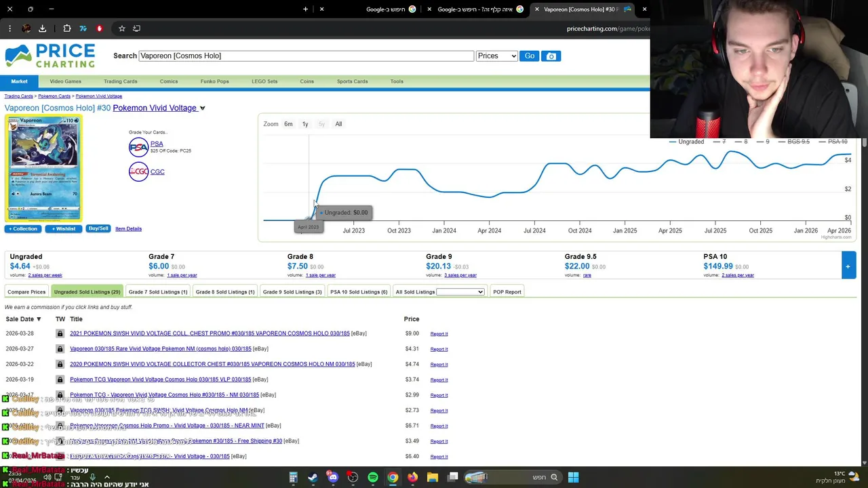Toggle the grade 7 series in chart legend
Image resolution: width=868 pixels, height=488 pixels.
[719, 142]
